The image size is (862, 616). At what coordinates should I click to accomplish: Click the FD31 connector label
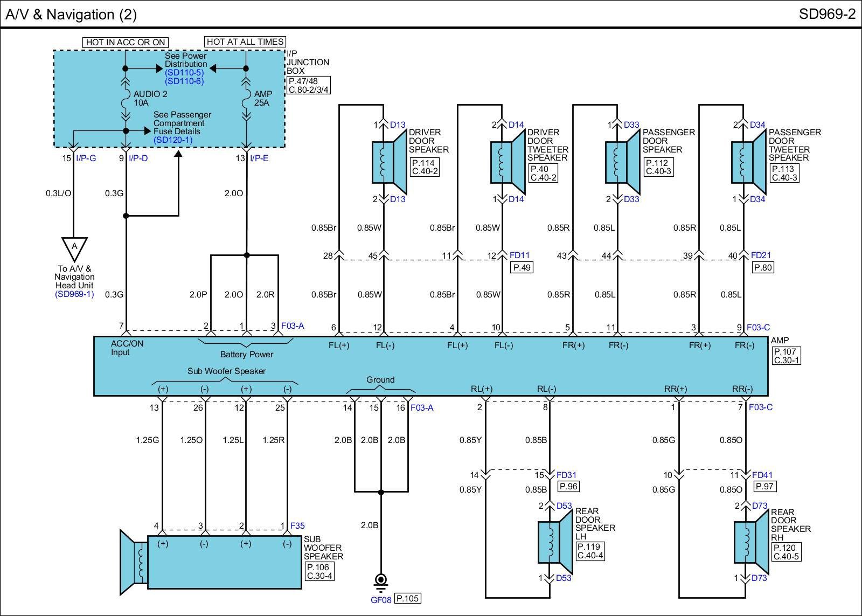[x=566, y=475]
